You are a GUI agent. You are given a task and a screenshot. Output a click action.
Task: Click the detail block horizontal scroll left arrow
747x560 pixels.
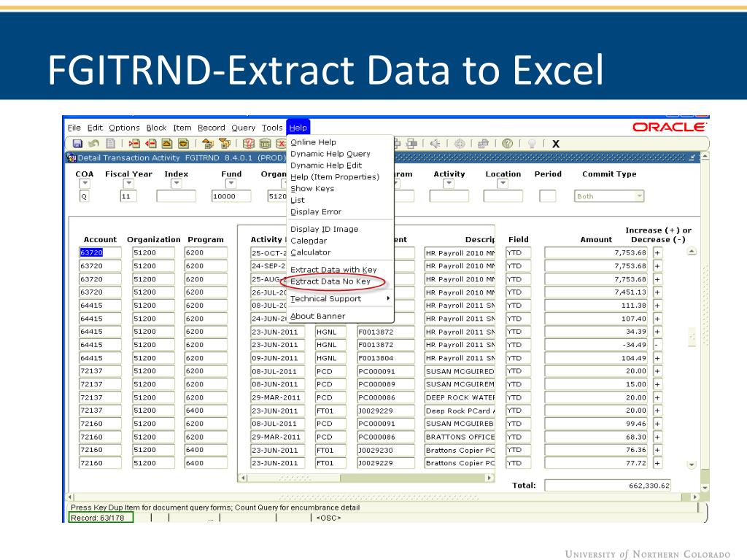[x=243, y=478]
